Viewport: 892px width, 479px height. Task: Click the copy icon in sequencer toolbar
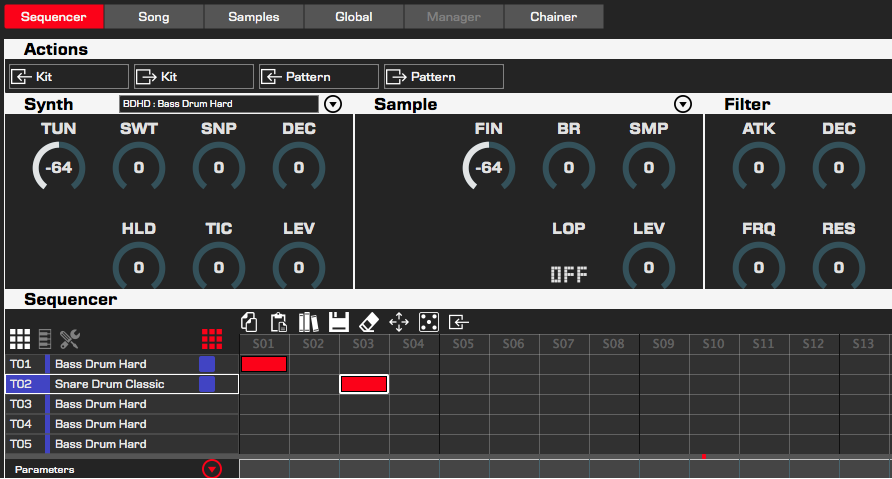click(x=250, y=322)
